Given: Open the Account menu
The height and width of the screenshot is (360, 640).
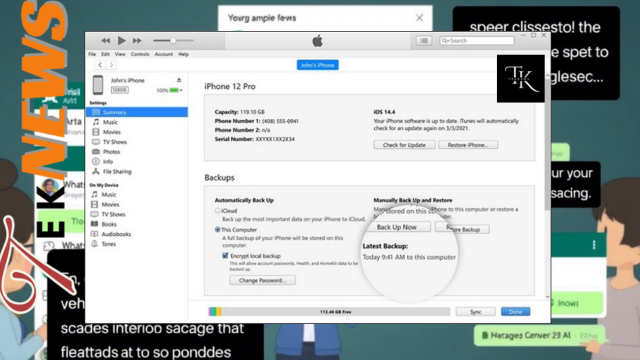Looking at the screenshot, I should pos(164,54).
